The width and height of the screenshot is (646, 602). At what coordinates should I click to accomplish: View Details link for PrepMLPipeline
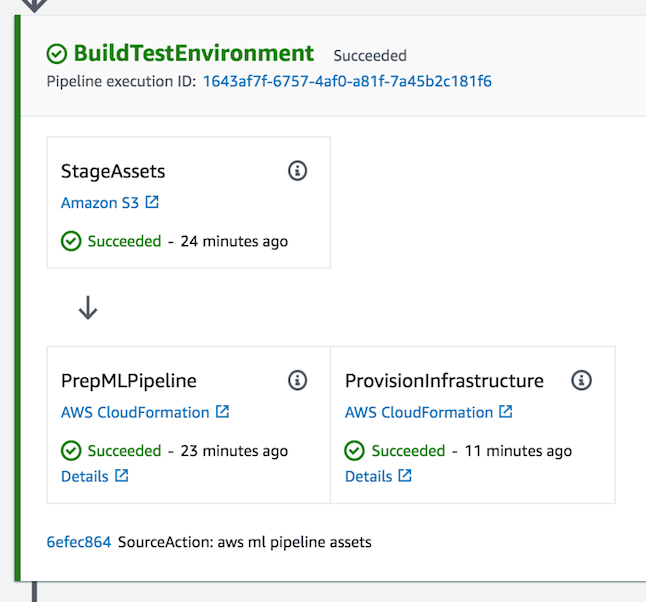coord(85,476)
